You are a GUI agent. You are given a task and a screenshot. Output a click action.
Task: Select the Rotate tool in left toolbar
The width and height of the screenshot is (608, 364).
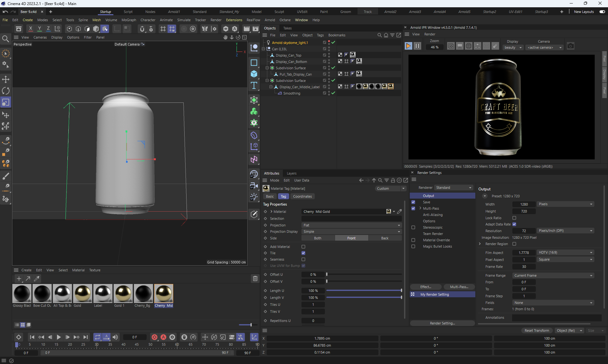[6, 91]
